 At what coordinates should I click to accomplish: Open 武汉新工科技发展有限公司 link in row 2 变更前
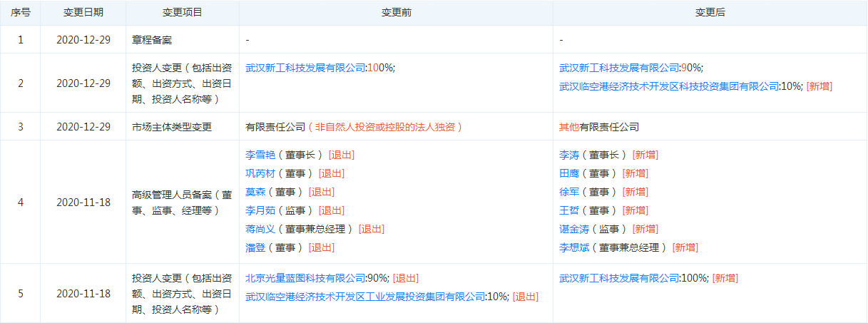click(x=306, y=68)
